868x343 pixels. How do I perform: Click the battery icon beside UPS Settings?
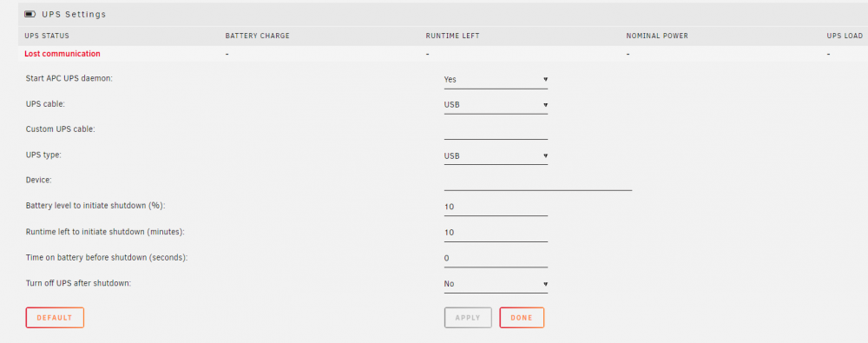(30, 15)
